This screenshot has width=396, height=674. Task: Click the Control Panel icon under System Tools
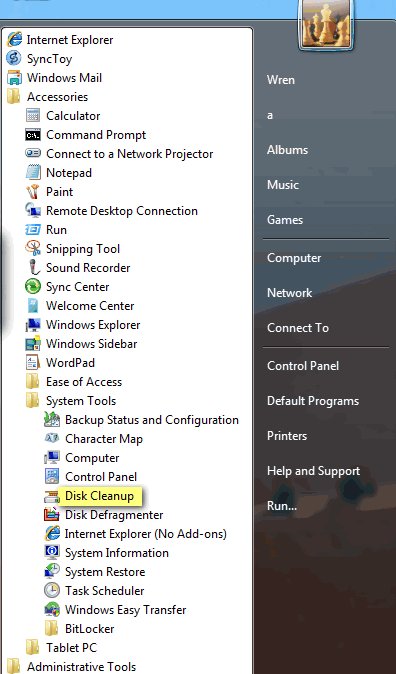click(x=52, y=476)
